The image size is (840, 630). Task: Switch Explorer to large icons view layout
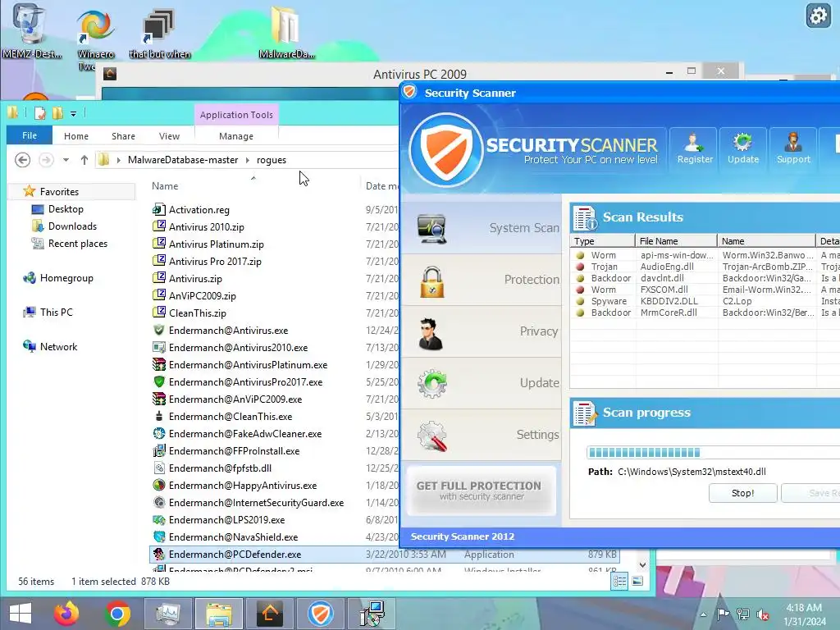[x=637, y=582]
